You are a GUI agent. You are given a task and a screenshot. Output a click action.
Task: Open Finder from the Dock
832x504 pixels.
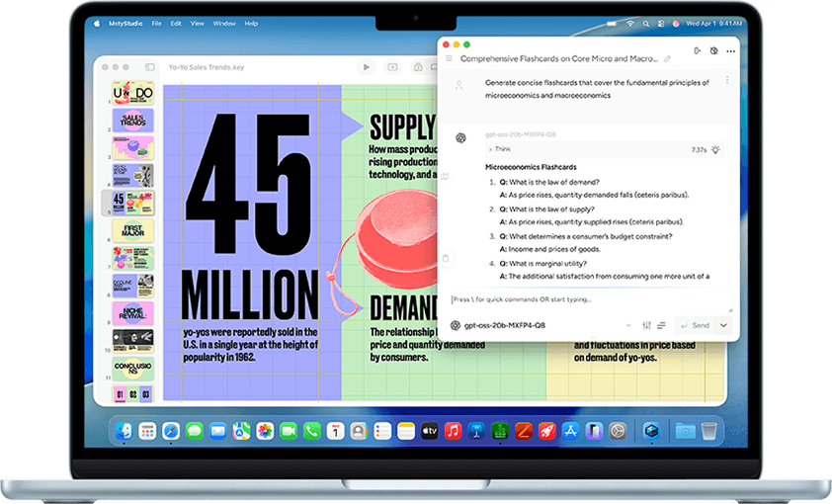pos(125,431)
